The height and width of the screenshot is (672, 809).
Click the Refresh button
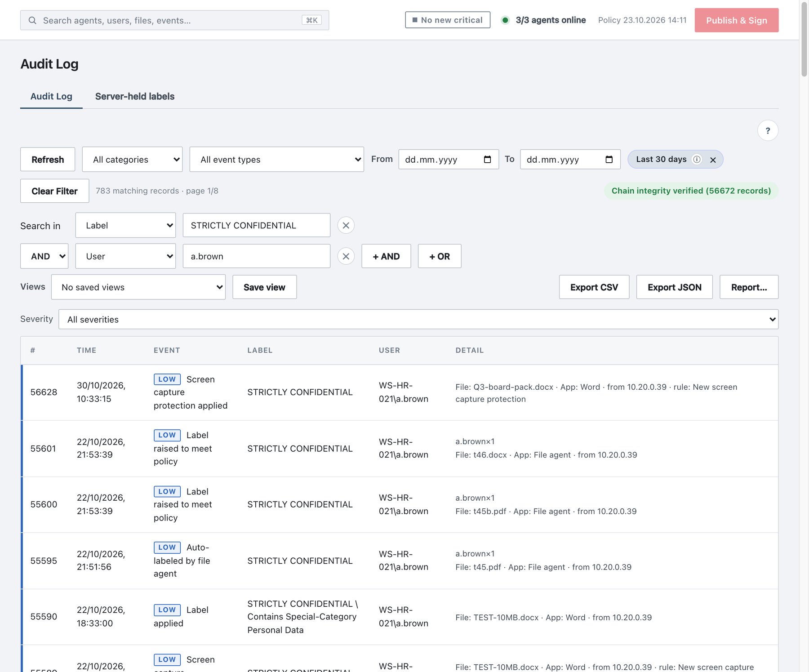point(48,159)
